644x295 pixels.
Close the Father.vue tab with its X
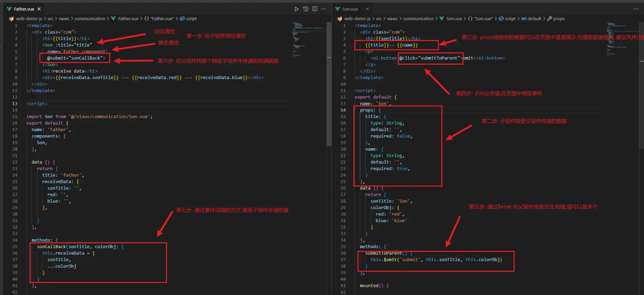(39, 9)
